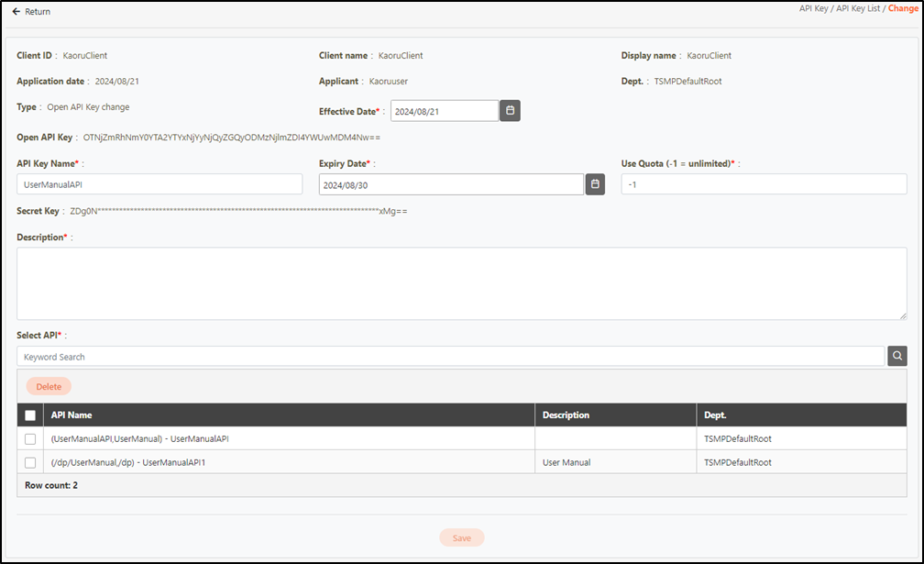Check the UserManualAPI row checkbox
Viewport: 924px width, 564px height.
(30, 439)
